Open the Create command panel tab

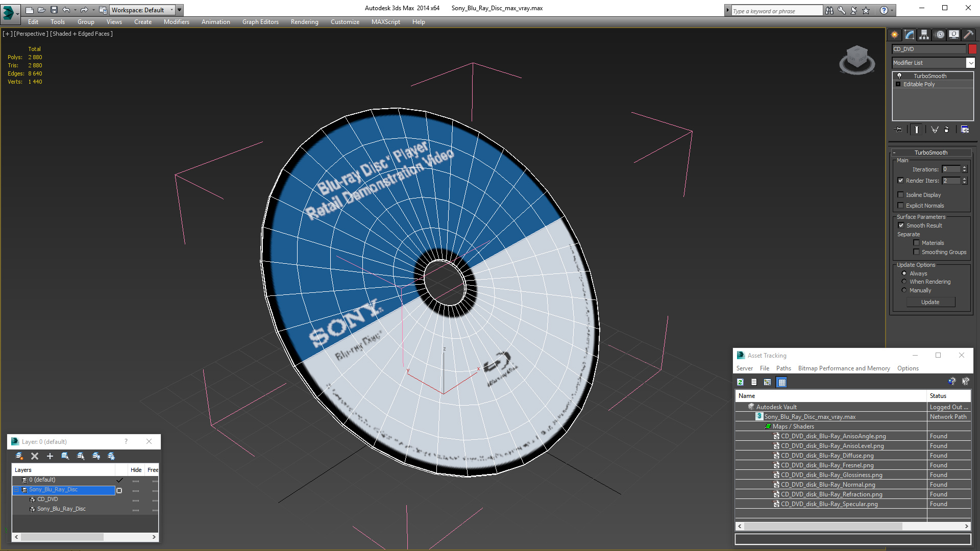894,35
